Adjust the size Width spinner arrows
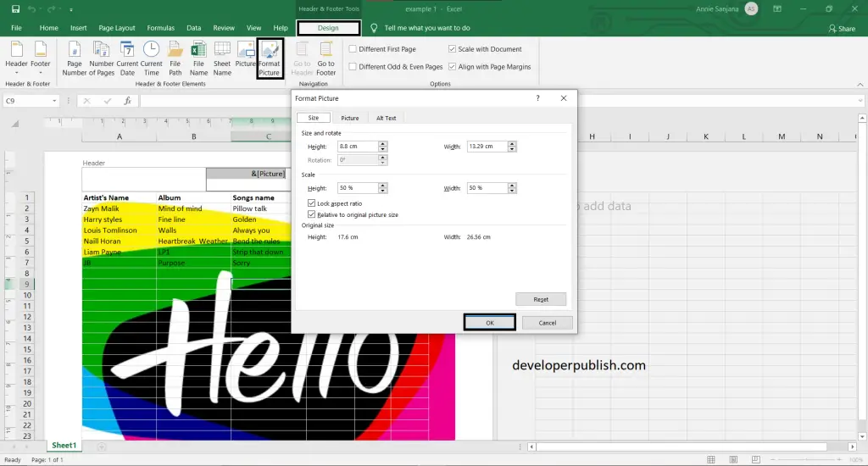Image resolution: width=868 pixels, height=466 pixels. pos(512,146)
